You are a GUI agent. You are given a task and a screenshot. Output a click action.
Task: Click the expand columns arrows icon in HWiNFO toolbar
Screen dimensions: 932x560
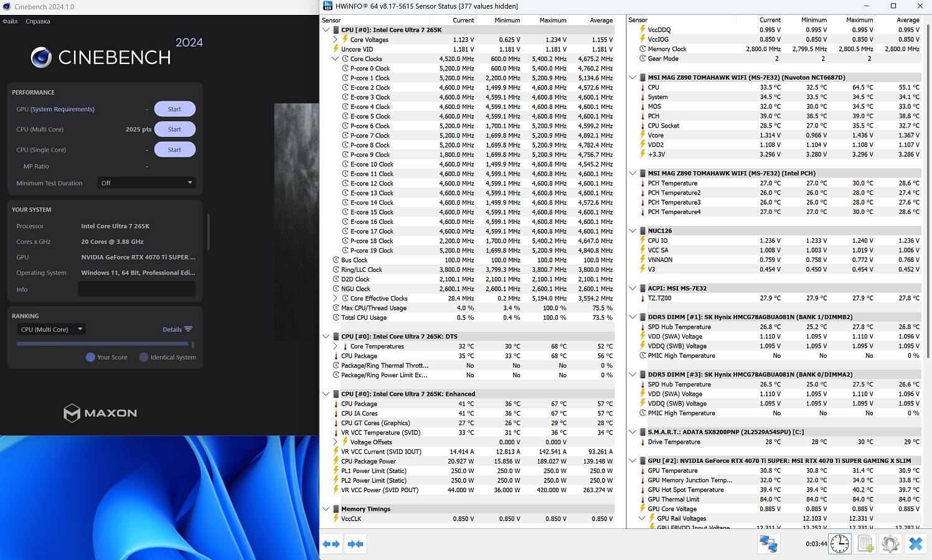pos(331,544)
